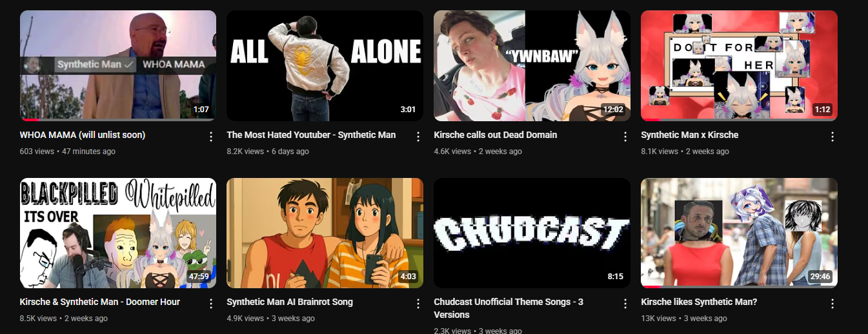Click title 'Kirsche calls out Dead Domain'
Image resolution: width=868 pixels, height=334 pixels.
coord(495,135)
